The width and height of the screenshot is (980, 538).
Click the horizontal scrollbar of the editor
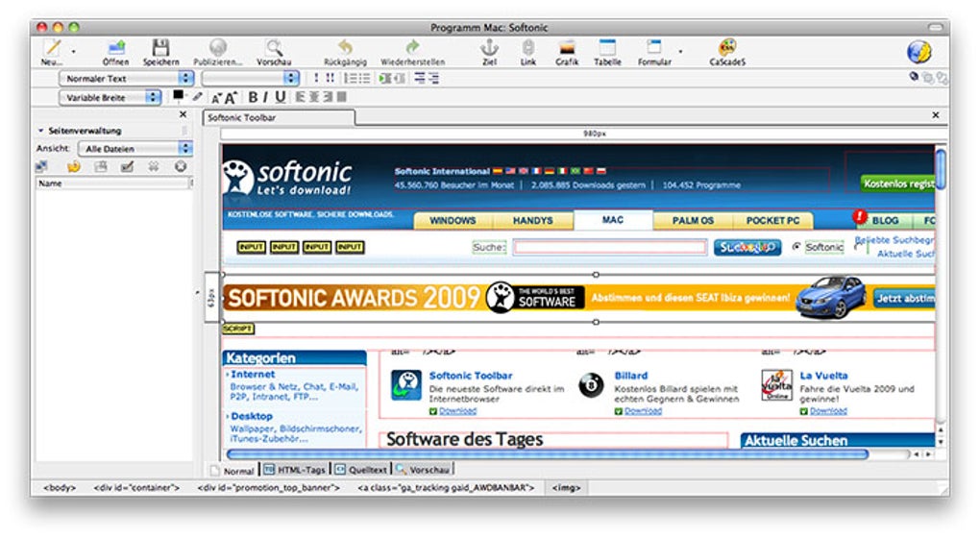tap(548, 454)
